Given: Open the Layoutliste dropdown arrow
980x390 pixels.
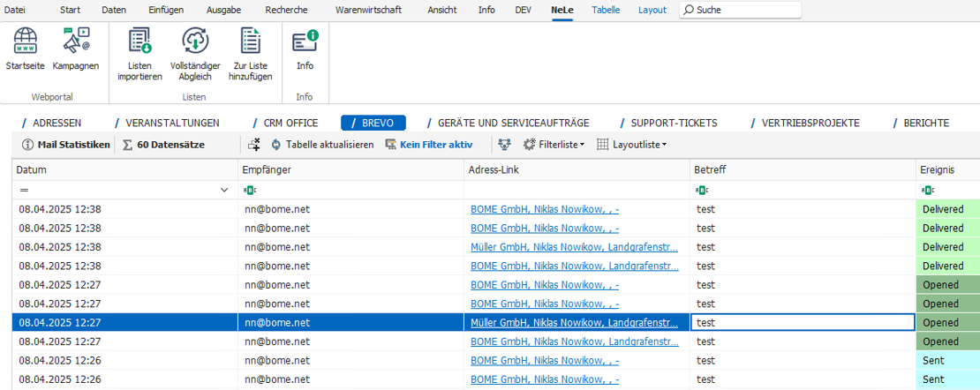Looking at the screenshot, I should tap(665, 145).
